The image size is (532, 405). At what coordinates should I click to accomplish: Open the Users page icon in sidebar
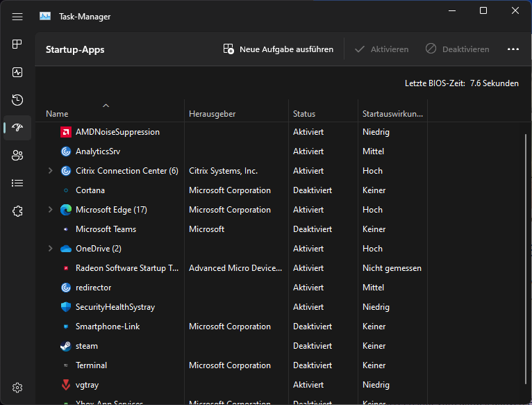(17, 156)
